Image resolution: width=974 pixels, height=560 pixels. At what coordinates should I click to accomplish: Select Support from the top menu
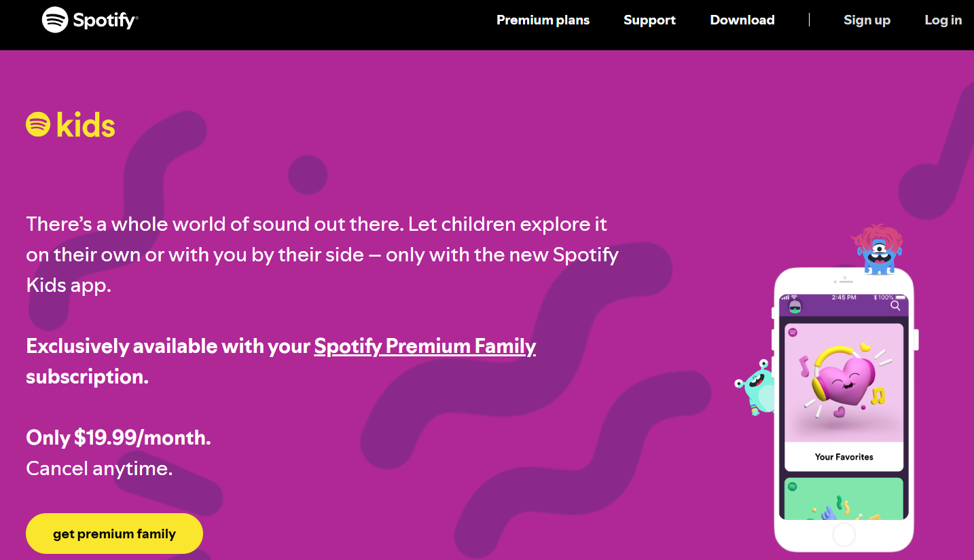649,20
